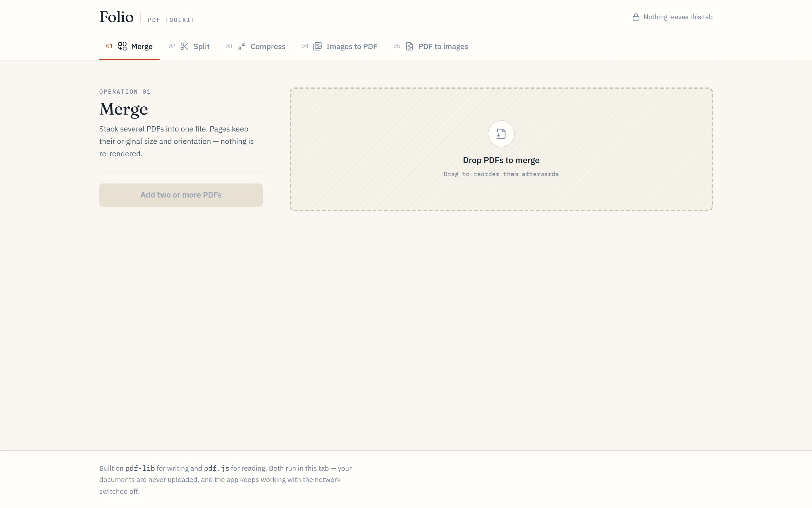Click the large Merge heading
Viewport: 812px width, 508px height.
point(123,109)
